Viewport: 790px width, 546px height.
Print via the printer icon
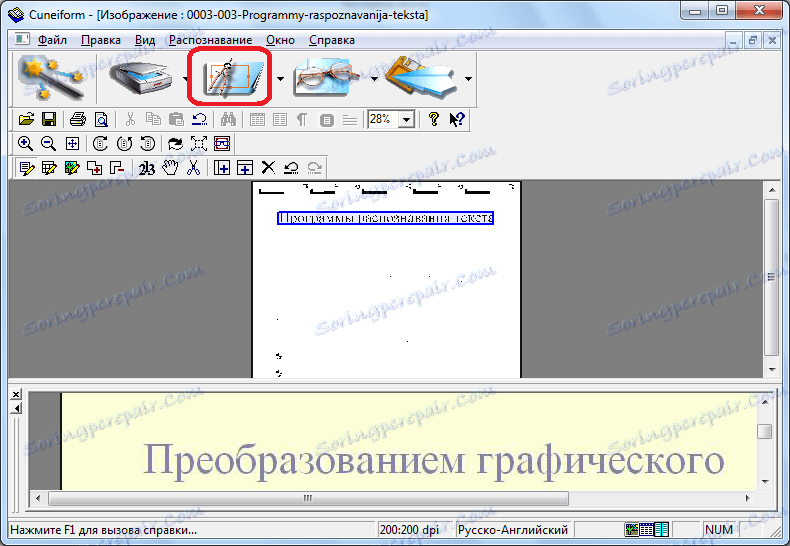coord(78,119)
